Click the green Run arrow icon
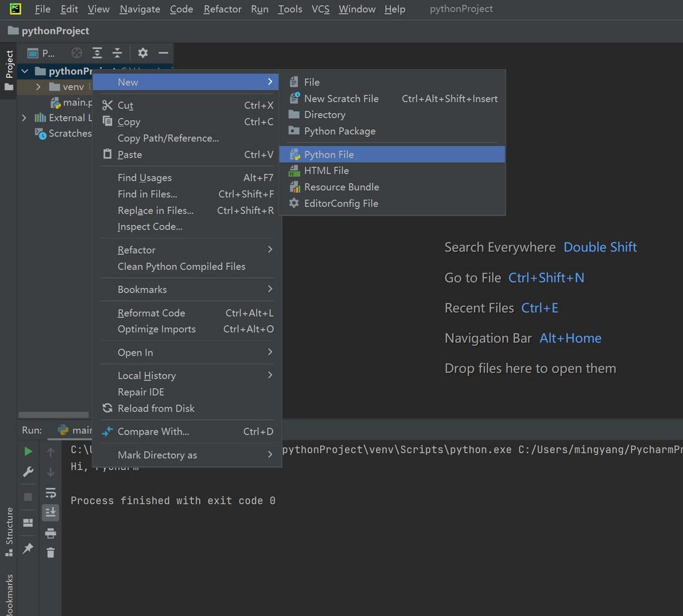The image size is (683, 616). click(28, 451)
